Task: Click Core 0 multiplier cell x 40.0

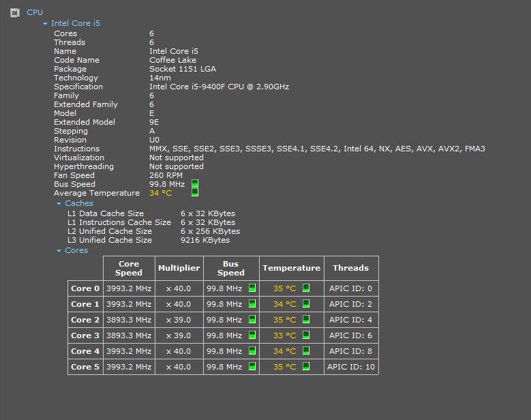Action: pos(179,288)
